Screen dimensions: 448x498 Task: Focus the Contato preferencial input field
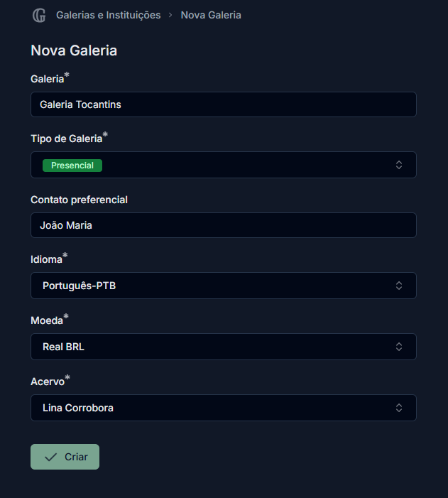click(224, 225)
